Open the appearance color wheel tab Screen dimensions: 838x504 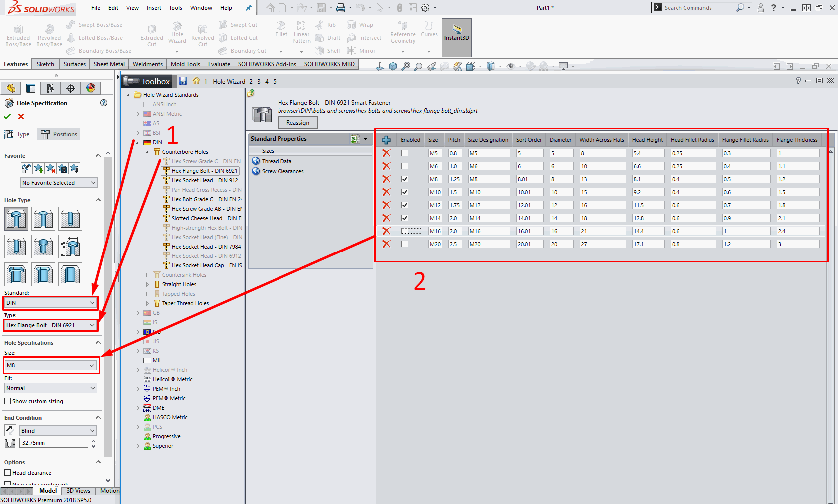point(90,88)
